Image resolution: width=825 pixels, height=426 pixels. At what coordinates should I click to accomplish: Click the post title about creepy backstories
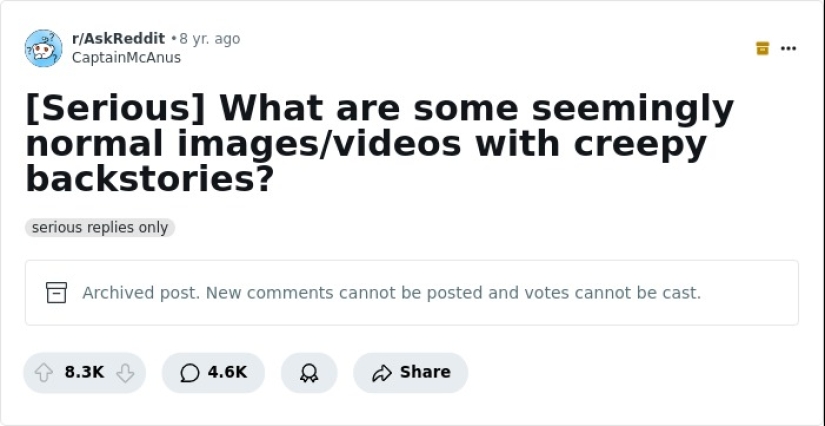point(380,144)
